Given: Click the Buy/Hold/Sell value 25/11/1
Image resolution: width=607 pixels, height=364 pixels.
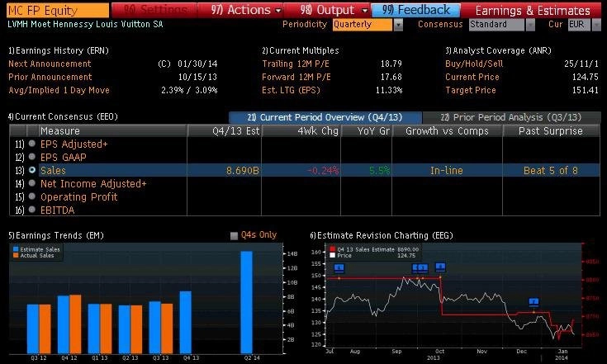Looking at the screenshot, I should pos(581,64).
